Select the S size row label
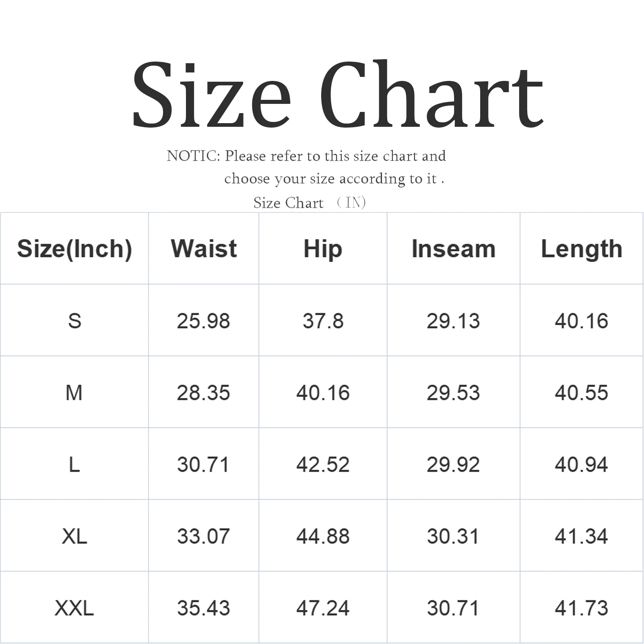Viewport: 644px width, 644px height. 74,321
